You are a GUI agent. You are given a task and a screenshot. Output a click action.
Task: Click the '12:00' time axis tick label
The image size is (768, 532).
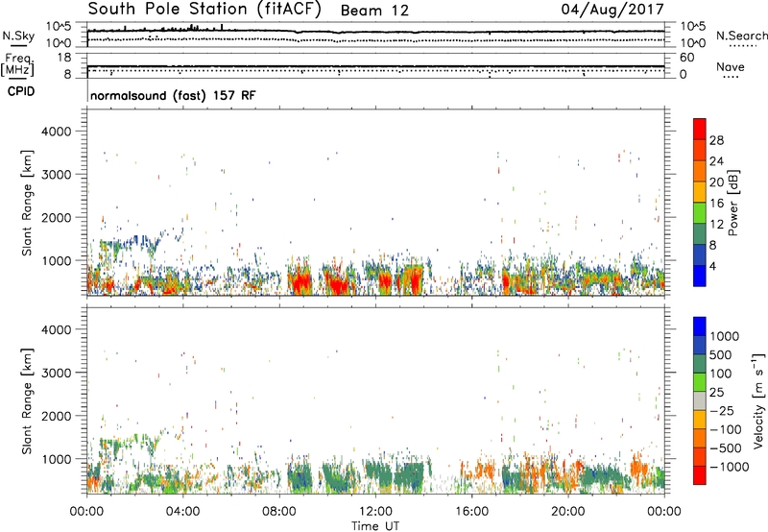375,512
